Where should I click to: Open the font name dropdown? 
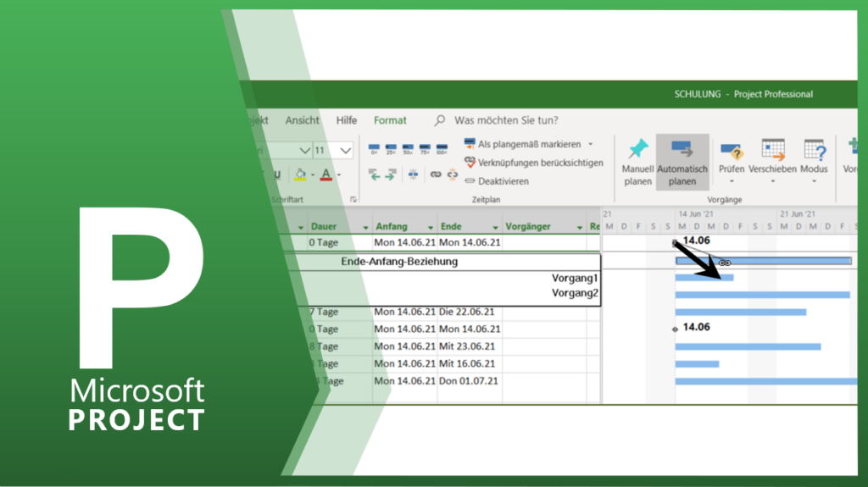click(304, 151)
